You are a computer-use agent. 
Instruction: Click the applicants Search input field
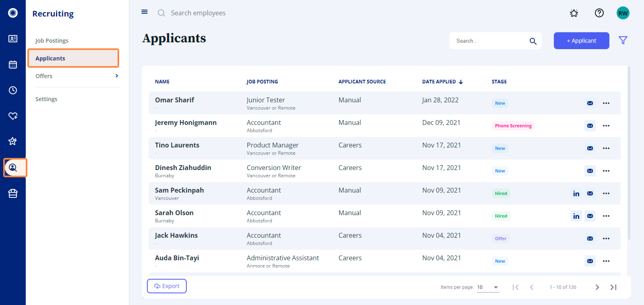(x=490, y=41)
